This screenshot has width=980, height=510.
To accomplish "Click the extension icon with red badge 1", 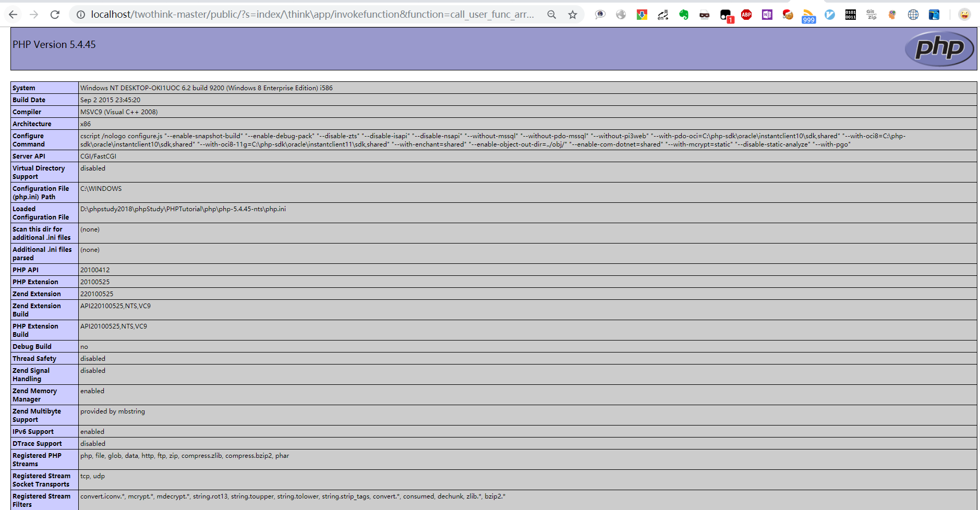I will tap(725, 14).
